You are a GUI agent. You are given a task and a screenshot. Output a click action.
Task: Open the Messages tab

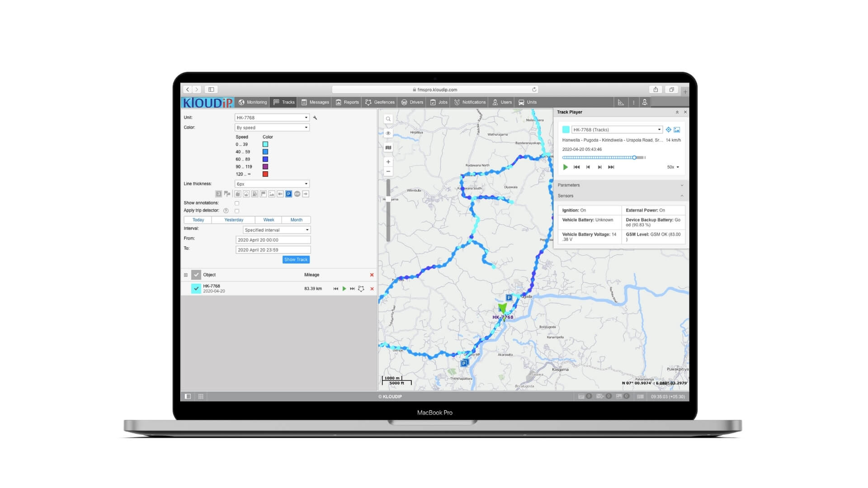pyautogui.click(x=315, y=103)
